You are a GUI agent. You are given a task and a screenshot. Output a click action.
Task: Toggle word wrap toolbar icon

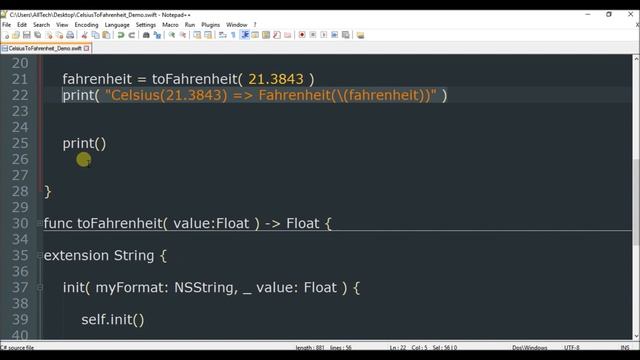click(222, 35)
